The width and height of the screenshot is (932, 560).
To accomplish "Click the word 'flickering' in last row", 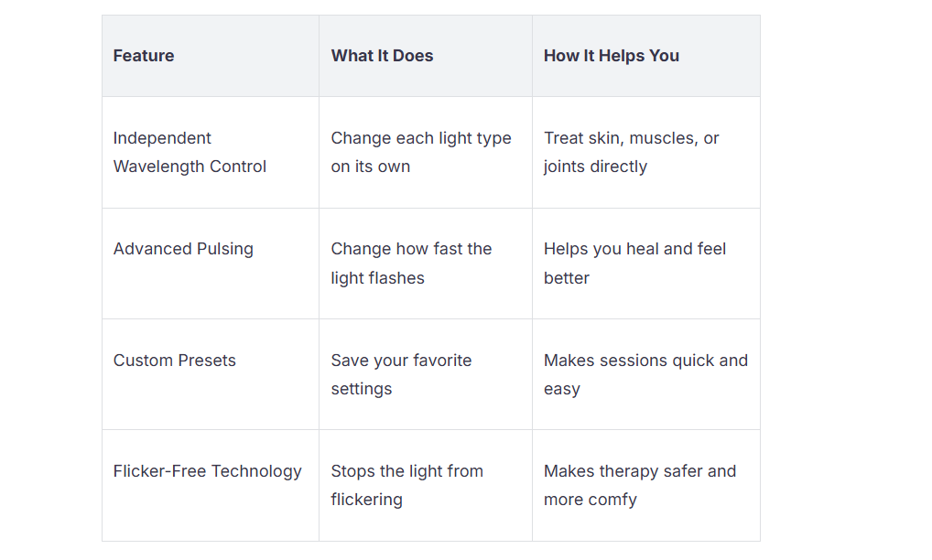I will (367, 500).
